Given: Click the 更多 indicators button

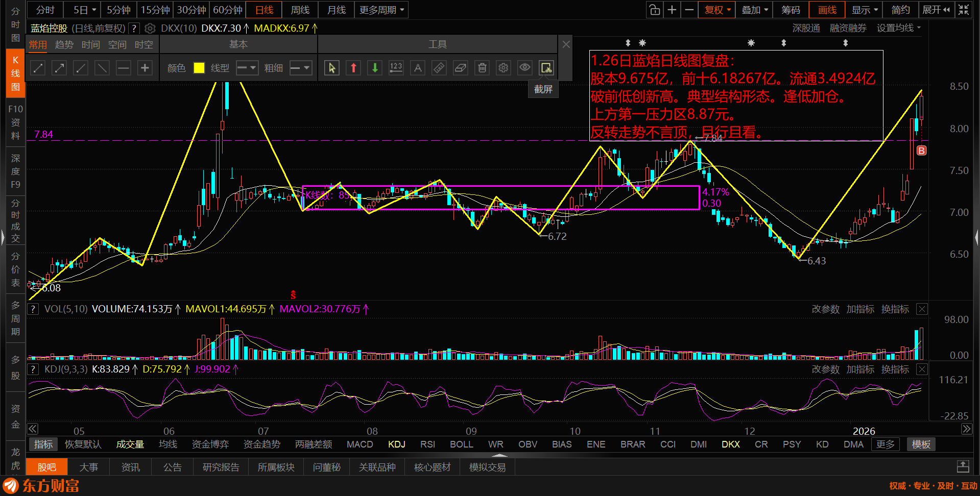Looking at the screenshot, I should [x=886, y=444].
